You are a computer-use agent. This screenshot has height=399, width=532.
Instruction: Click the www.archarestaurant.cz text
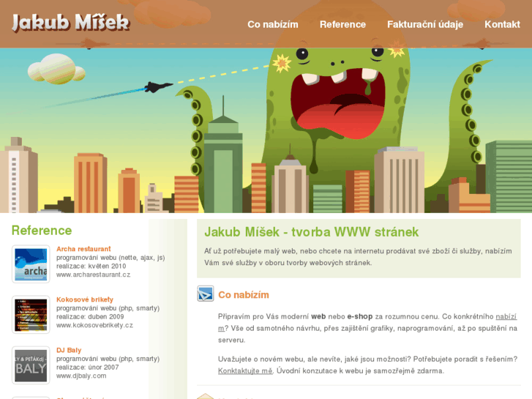[x=94, y=275]
